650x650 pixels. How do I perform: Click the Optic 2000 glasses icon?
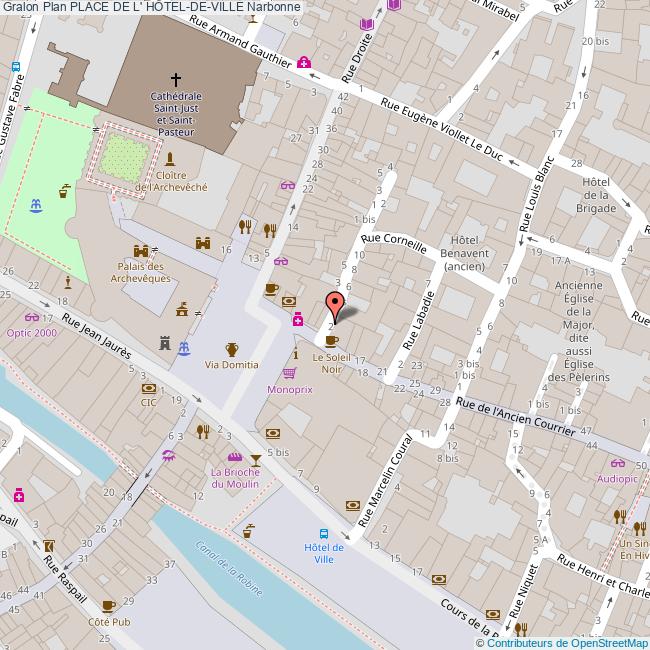point(32,317)
